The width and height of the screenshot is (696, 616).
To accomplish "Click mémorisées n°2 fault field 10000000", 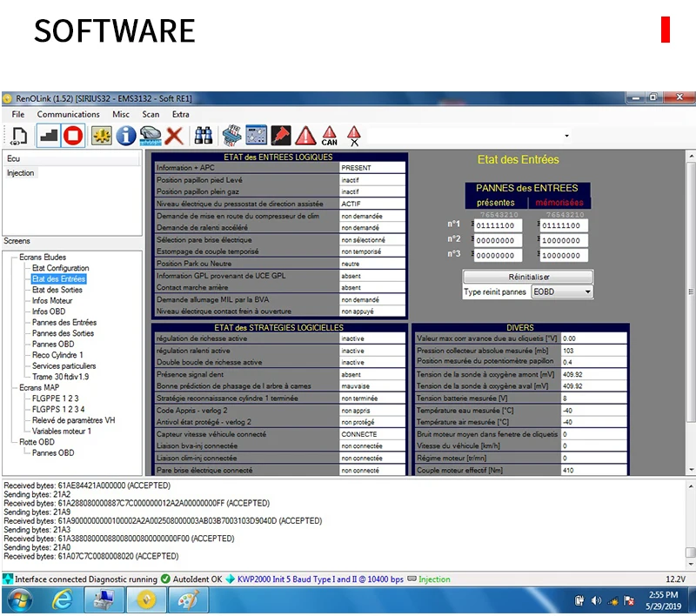I will click(x=564, y=240).
